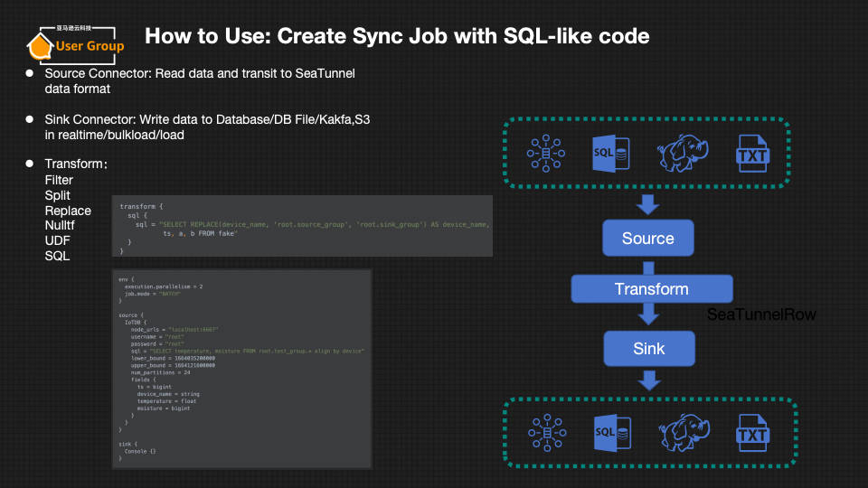This screenshot has height=488, width=868.
Task: Click the arrow above the Source box
Action: 647,204
